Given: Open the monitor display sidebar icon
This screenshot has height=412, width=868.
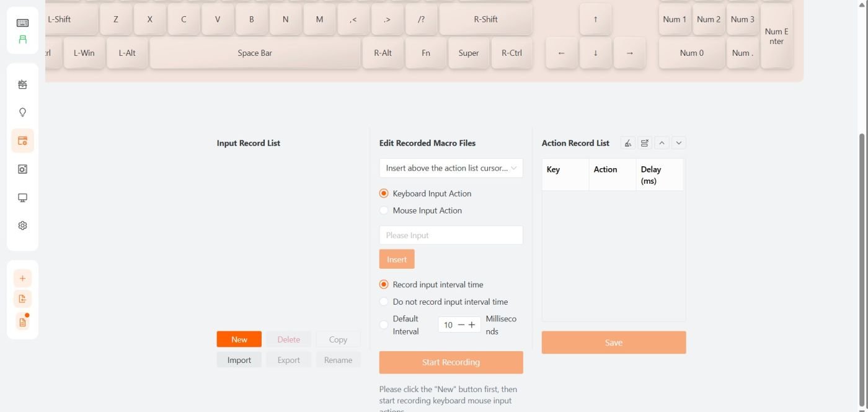Looking at the screenshot, I should click(x=22, y=197).
